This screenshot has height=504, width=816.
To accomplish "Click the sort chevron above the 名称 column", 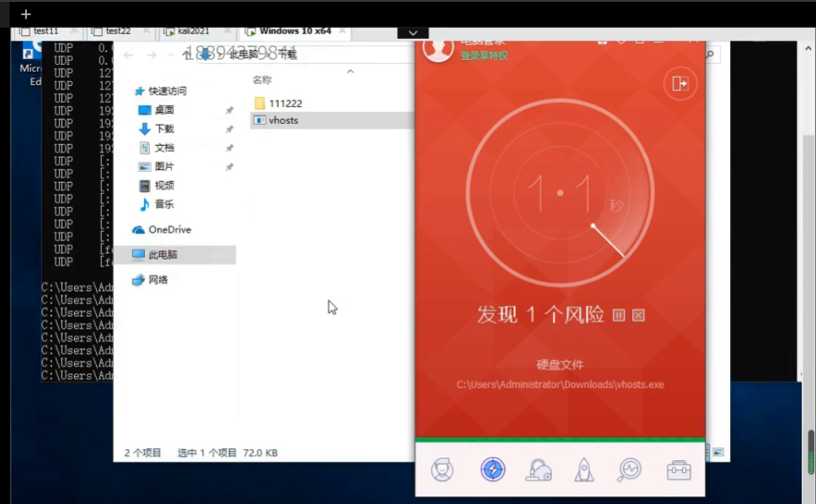I will (x=351, y=72).
